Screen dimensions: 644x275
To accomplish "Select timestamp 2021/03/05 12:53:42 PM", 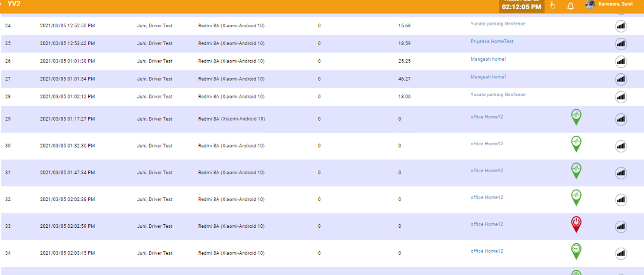I will [68, 44].
